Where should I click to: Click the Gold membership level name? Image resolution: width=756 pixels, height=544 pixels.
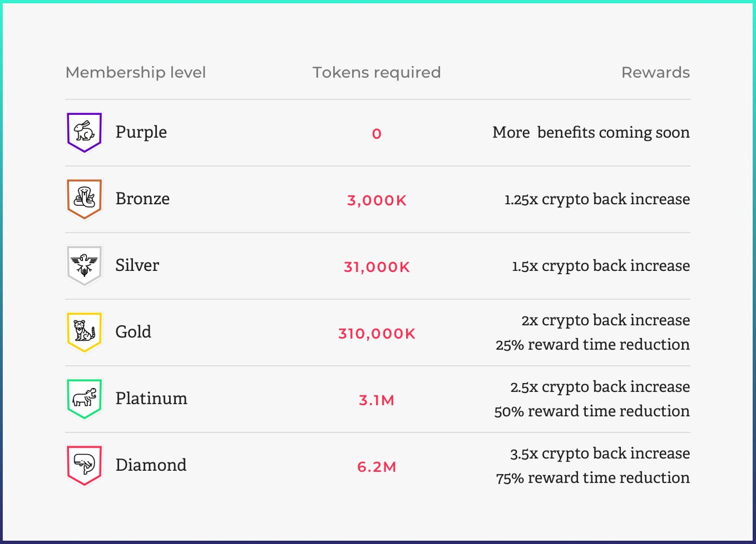[133, 332]
